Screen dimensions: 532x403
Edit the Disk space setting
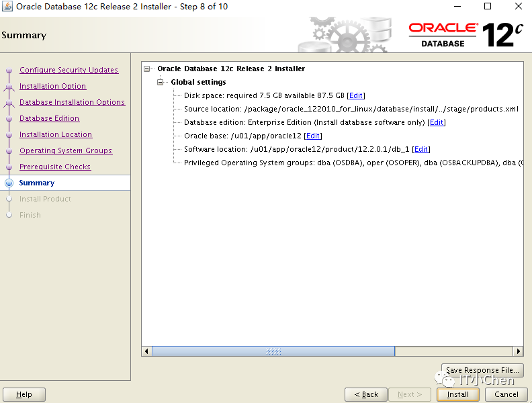tap(355, 95)
